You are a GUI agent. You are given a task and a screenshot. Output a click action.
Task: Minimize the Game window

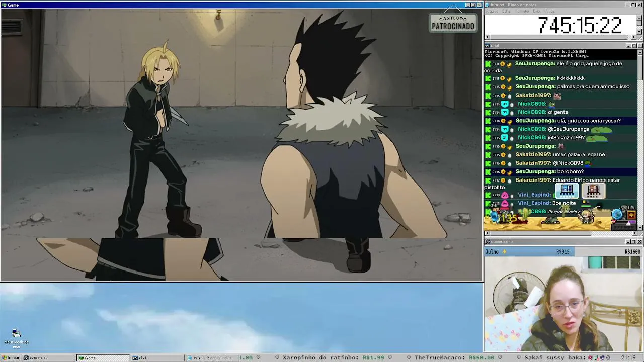(x=467, y=5)
